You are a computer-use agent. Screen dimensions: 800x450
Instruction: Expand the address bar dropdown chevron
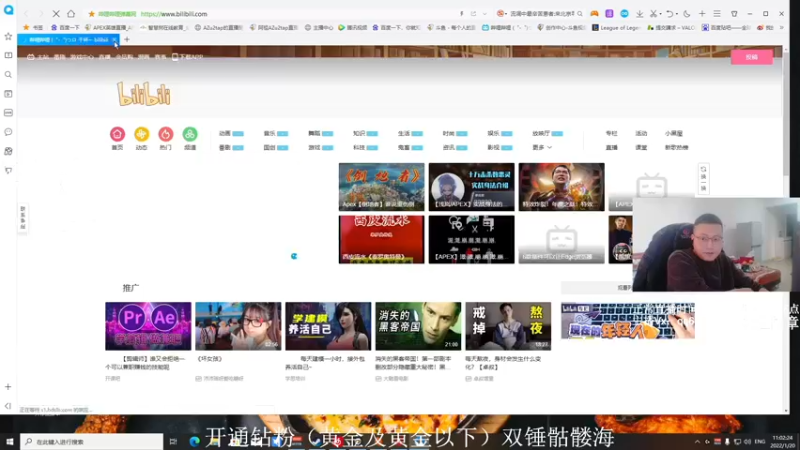click(485, 14)
